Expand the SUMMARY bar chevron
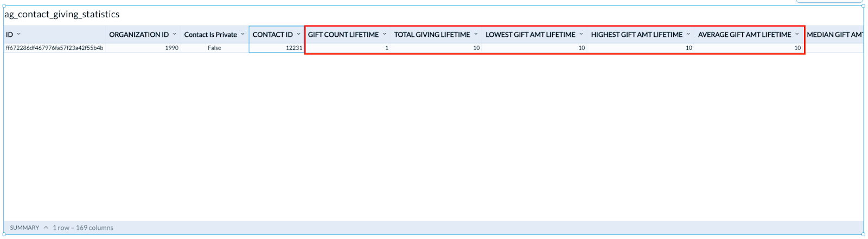 [x=46, y=228]
